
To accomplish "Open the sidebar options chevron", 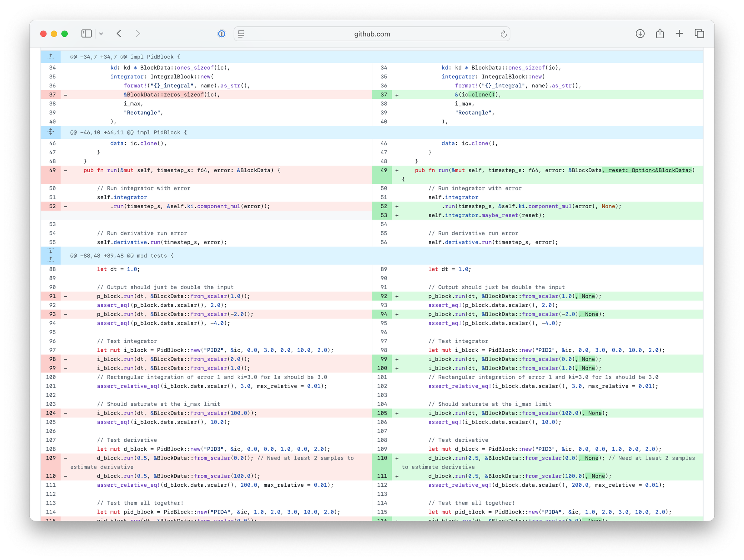I will click(101, 34).
